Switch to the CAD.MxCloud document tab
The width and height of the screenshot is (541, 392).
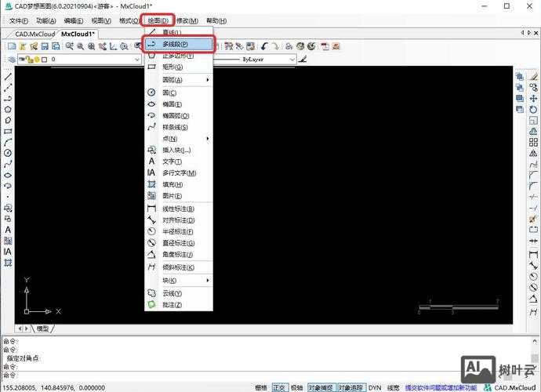click(x=34, y=34)
